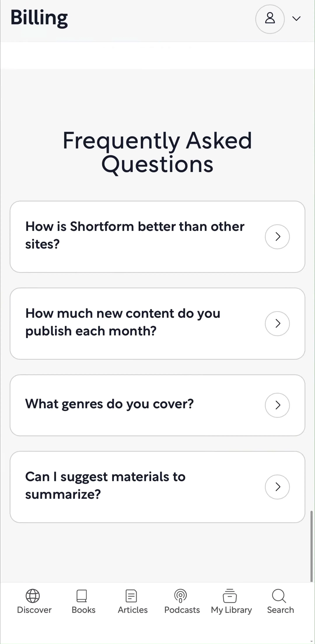Viewport: 315px width, 644px height.
Task: Open the Search magnifier icon
Action: (x=279, y=596)
